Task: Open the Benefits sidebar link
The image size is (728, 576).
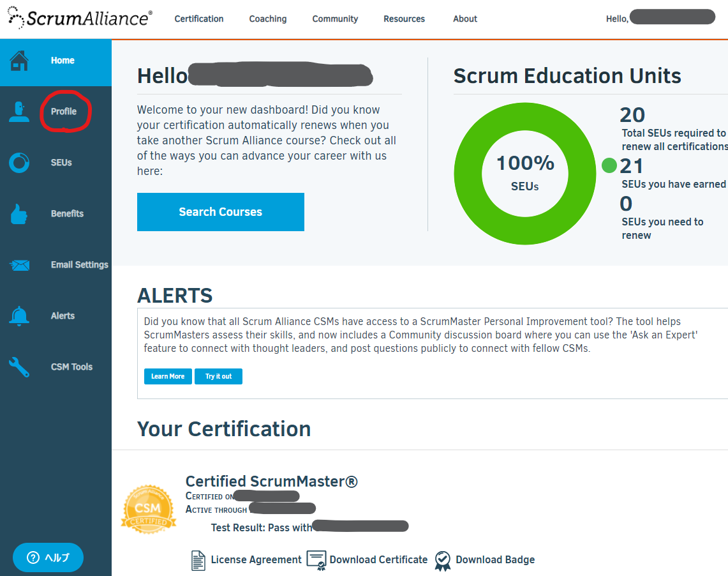Action: point(67,214)
